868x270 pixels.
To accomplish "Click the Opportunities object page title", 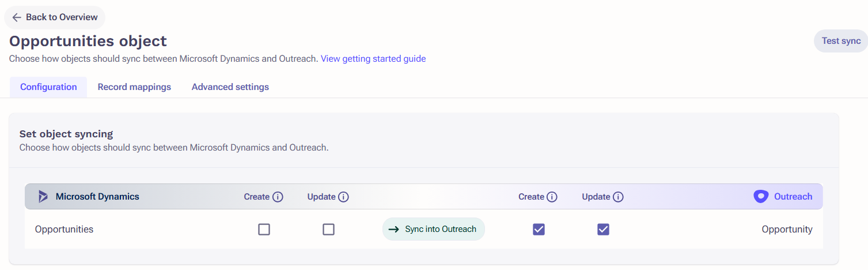I will tap(88, 41).
